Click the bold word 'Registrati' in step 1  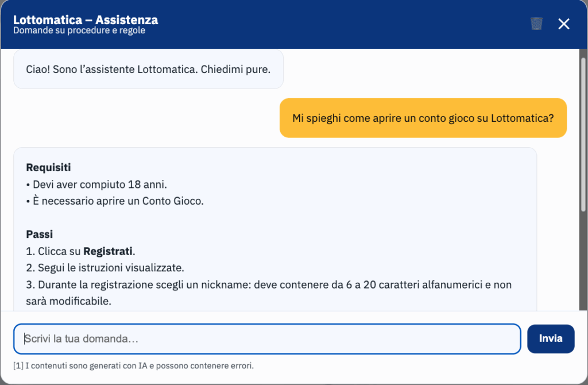click(107, 251)
